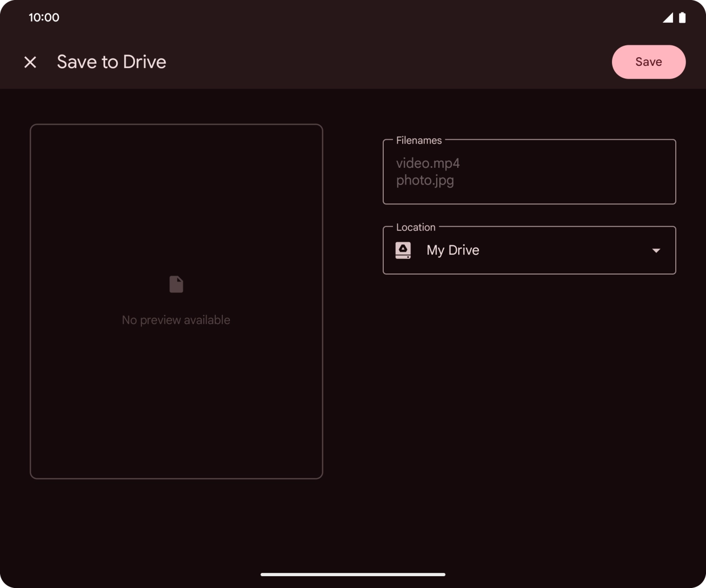Click the video.mp4 filename entry
The image size is (706, 588).
tap(427, 163)
